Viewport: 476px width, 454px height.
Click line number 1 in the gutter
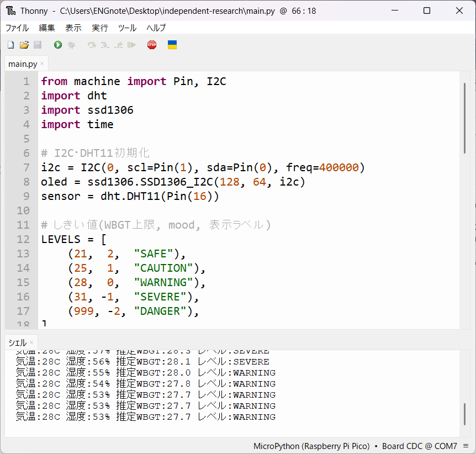[27, 81]
